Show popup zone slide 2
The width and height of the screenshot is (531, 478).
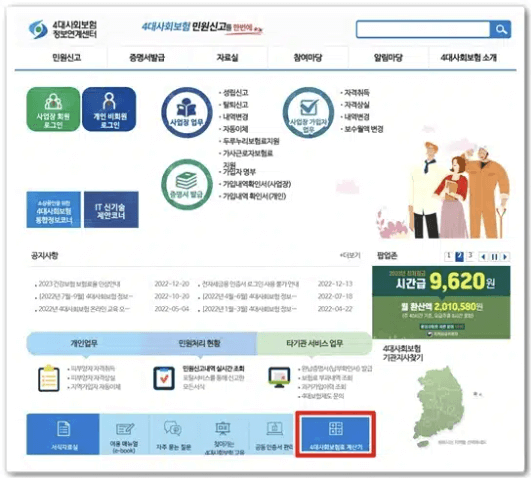click(460, 256)
